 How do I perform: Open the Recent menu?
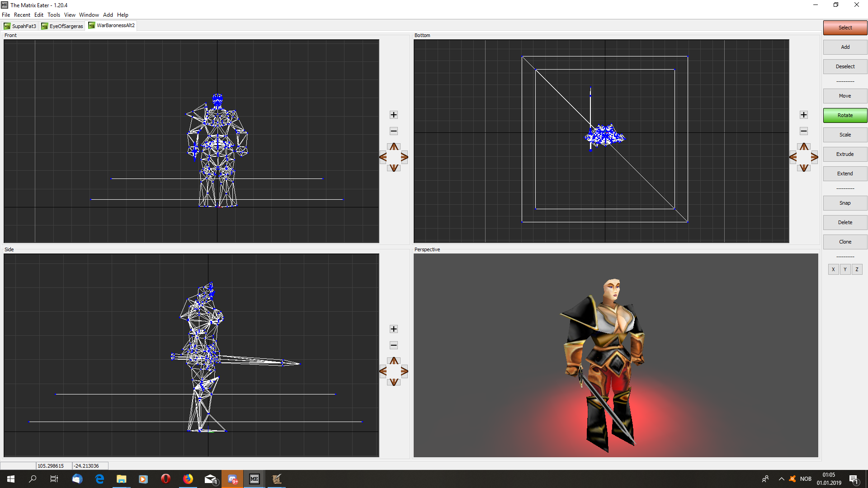pyautogui.click(x=22, y=15)
